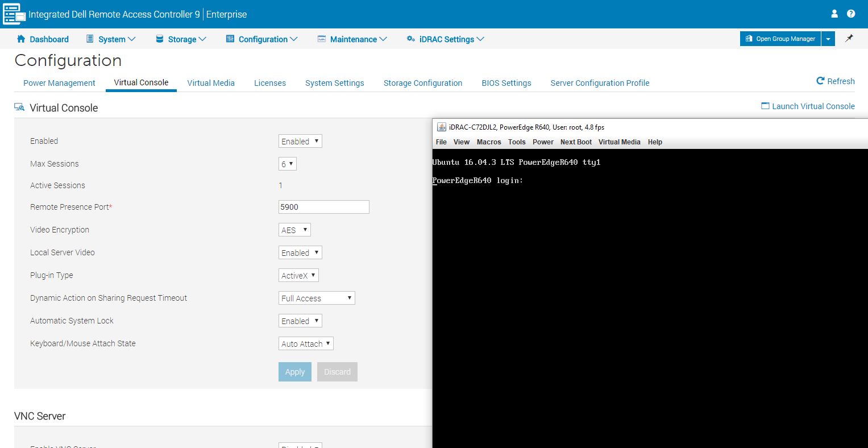The width and height of the screenshot is (868, 448).
Task: Click the 'Configuration' page heading
Action: [68, 60]
